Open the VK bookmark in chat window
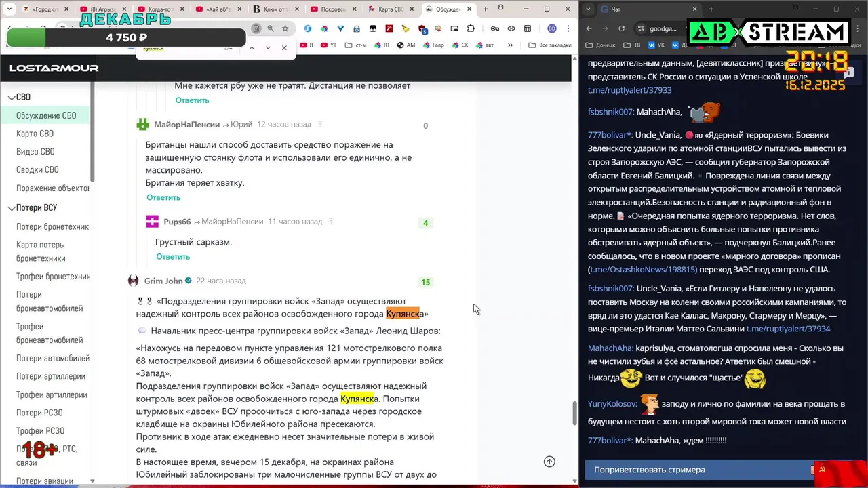 656,45
